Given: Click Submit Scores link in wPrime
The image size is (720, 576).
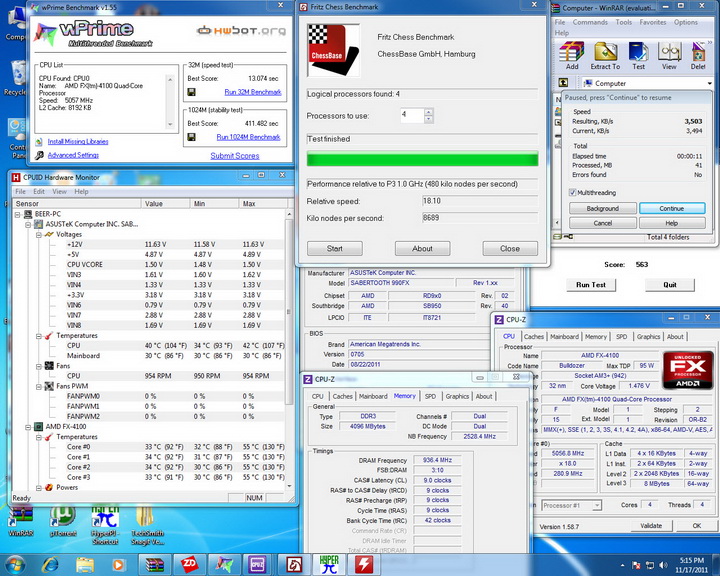Looking at the screenshot, I should pos(235,156).
